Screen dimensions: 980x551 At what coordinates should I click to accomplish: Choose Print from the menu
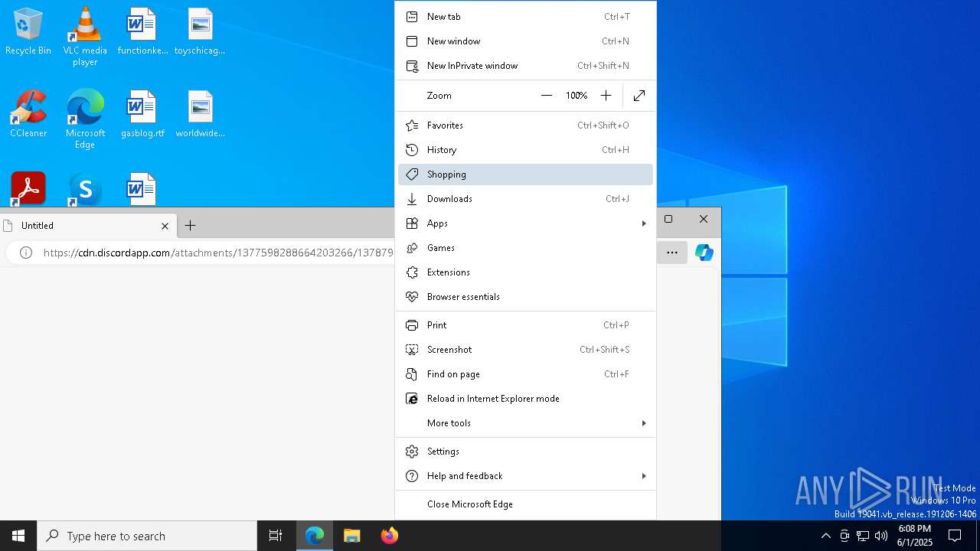click(x=525, y=325)
